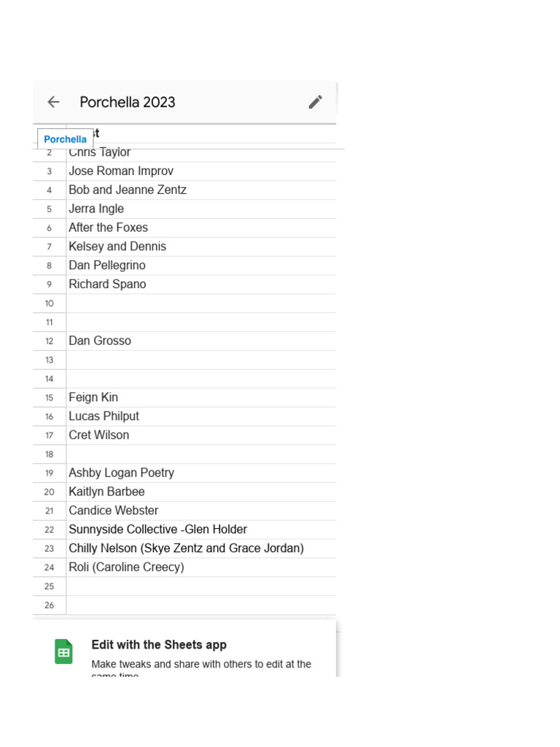Image resolution: width=560 pixels, height=747 pixels.
Task: Select cell 'Kelsey and Dennis'
Action: pos(201,247)
